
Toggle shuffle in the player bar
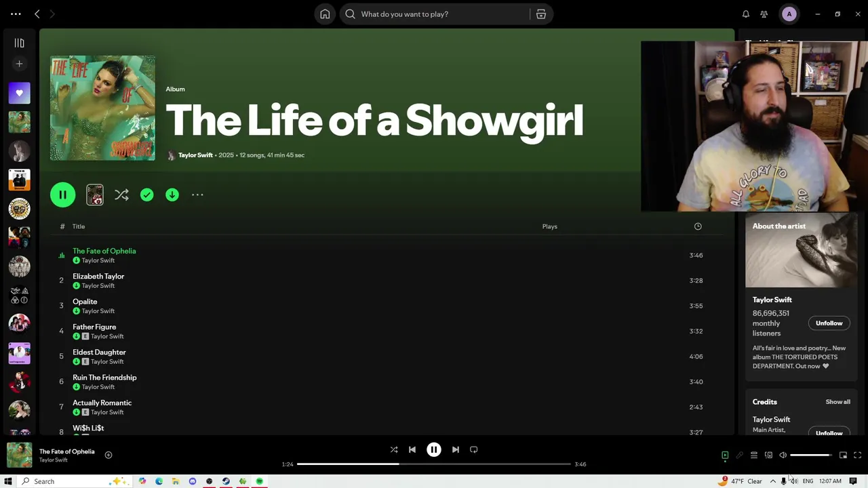(394, 449)
